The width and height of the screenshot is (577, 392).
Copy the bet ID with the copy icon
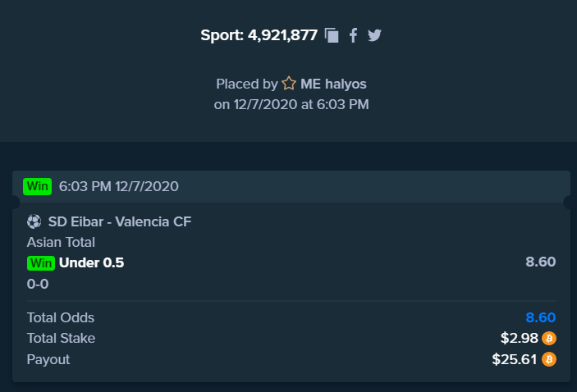point(332,35)
